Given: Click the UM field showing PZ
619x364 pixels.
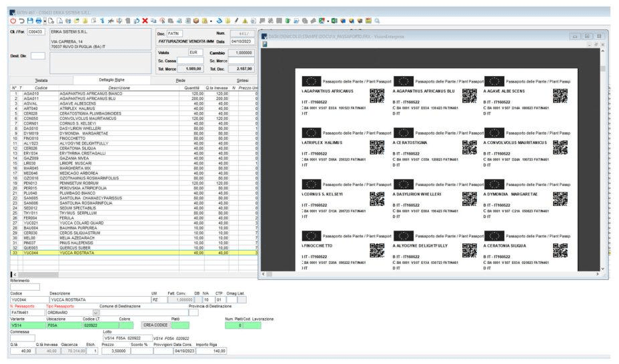Looking at the screenshot, I should (158, 300).
